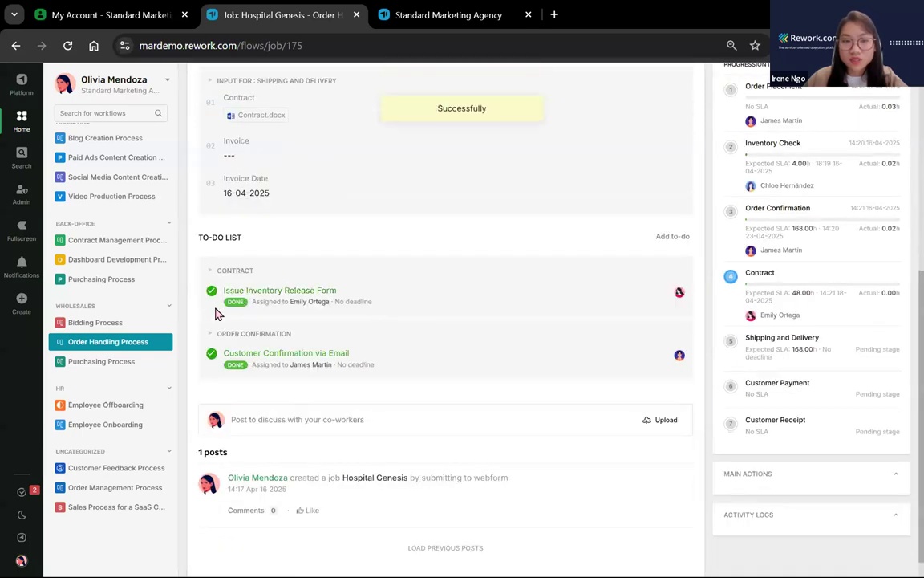Bookmark page with star icon
This screenshot has height=578, width=924.
[755, 46]
